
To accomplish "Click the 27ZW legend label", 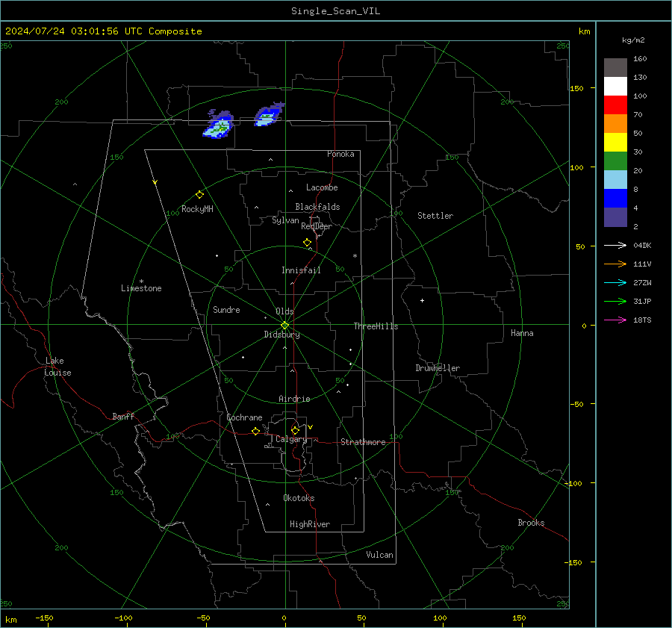I will [642, 282].
